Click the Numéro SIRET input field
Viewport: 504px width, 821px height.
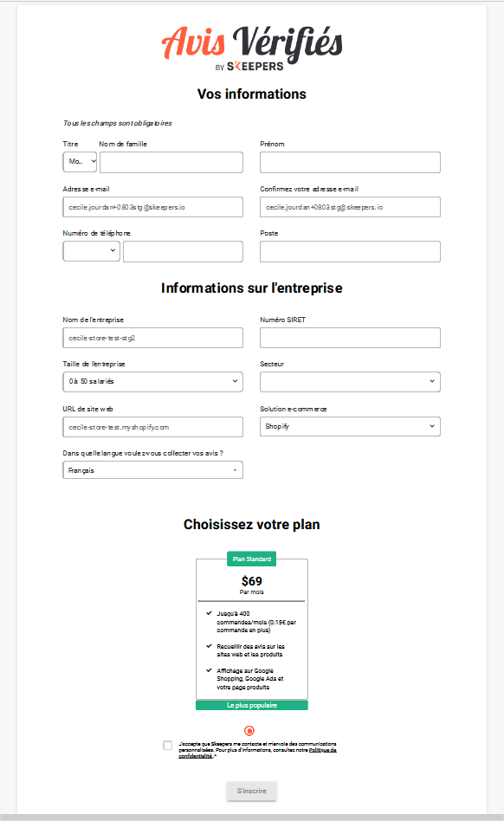point(350,338)
